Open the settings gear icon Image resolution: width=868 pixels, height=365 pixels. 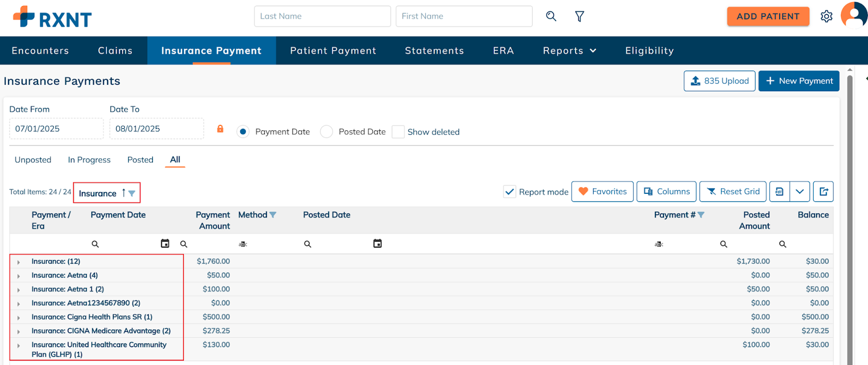click(x=826, y=16)
